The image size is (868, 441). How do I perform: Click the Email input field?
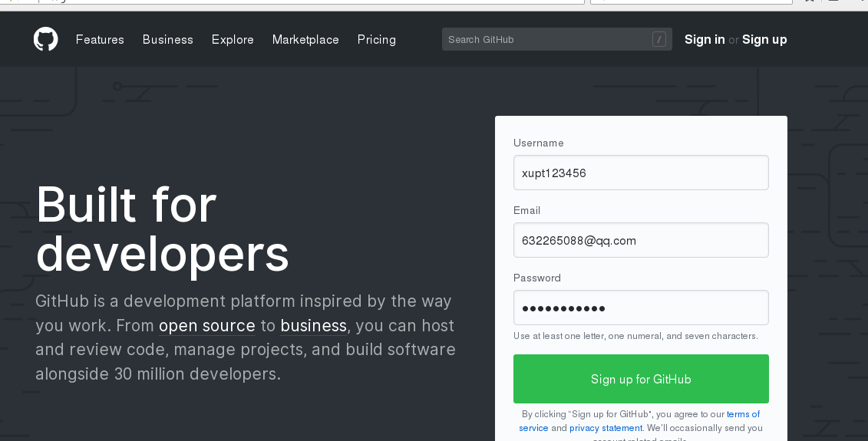[641, 240]
